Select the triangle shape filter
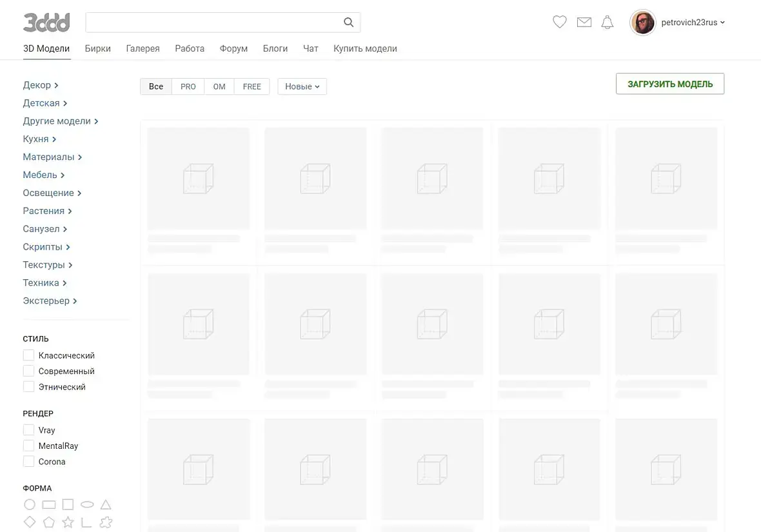Image resolution: width=761 pixels, height=532 pixels. pos(106,504)
